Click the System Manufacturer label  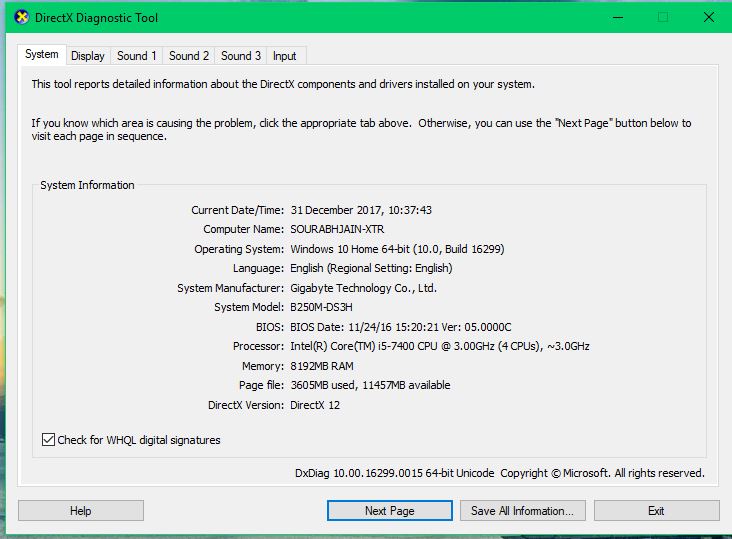(x=231, y=288)
